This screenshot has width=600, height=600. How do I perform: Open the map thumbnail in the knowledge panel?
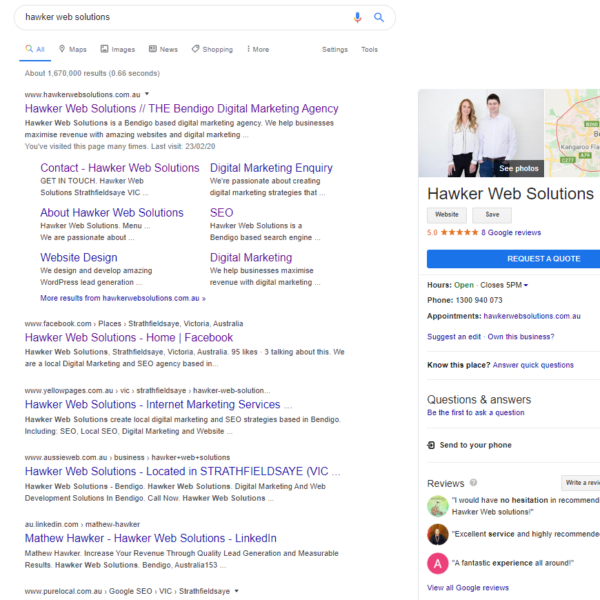[572, 133]
